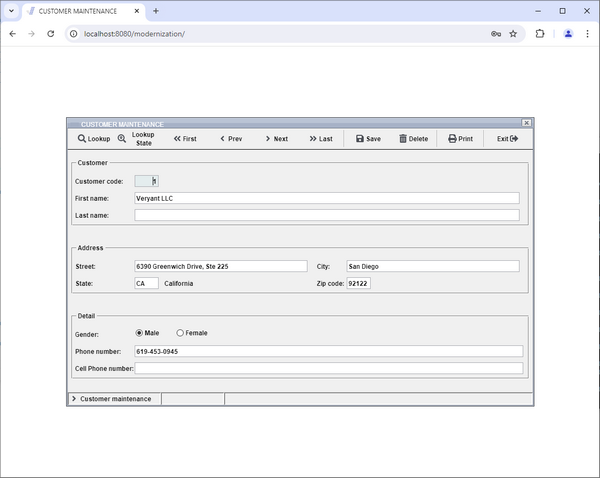The width and height of the screenshot is (600, 478).
Task: Advance to Next customer record
Action: click(276, 139)
